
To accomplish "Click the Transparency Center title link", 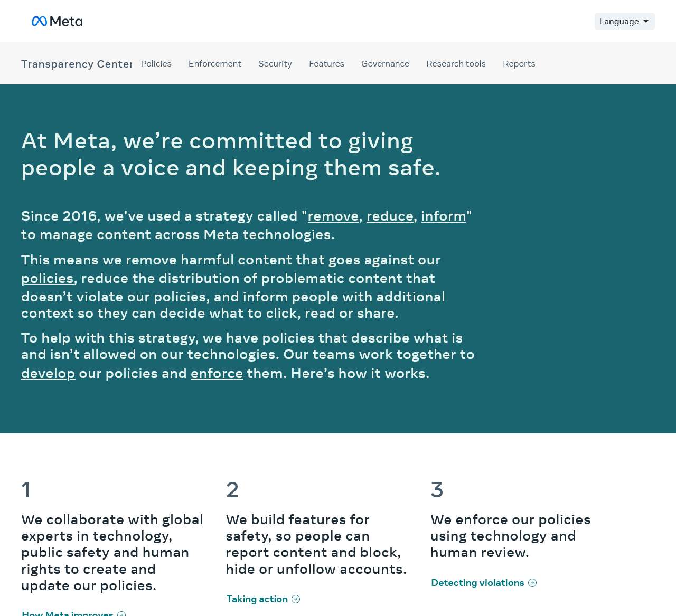I will click(x=77, y=64).
